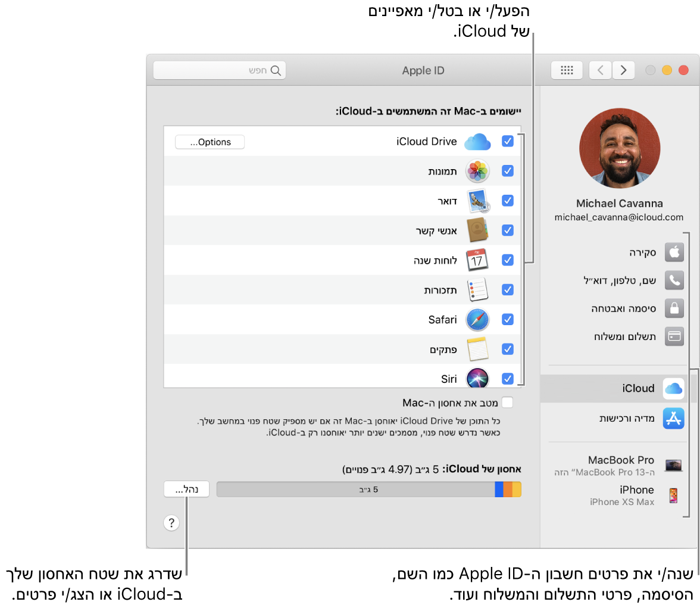Image resolution: width=700 pixels, height=608 pixels.
Task: Uncheck the תמונות (Photos) checkbox
Action: click(x=508, y=171)
